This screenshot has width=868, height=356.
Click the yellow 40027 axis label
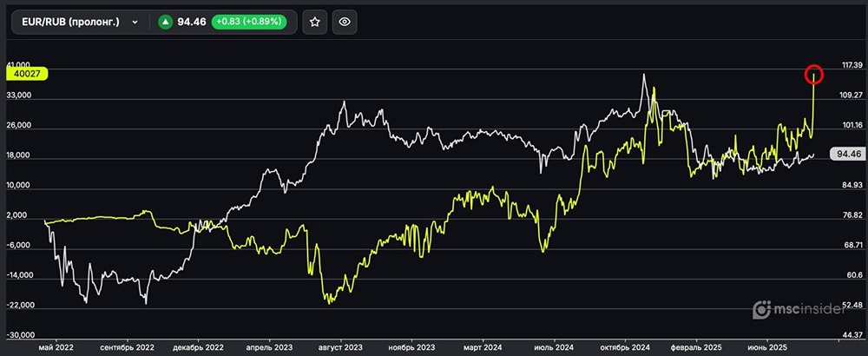pos(27,74)
